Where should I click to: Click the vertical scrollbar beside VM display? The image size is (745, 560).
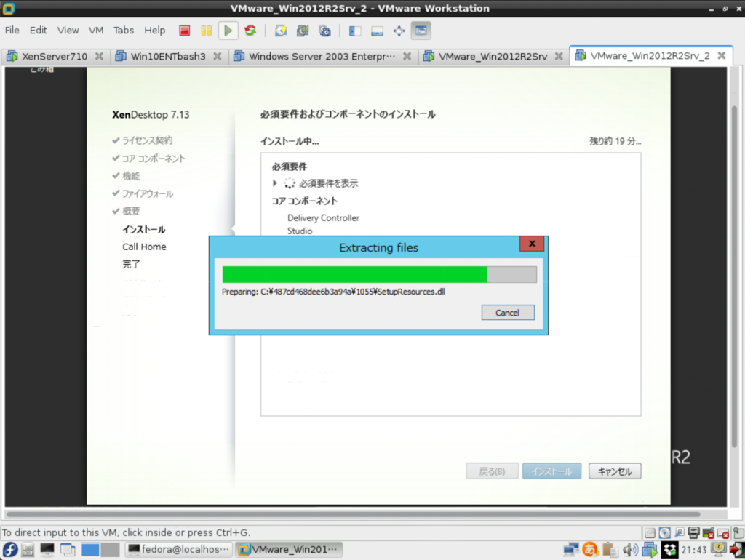pyautogui.click(x=734, y=276)
